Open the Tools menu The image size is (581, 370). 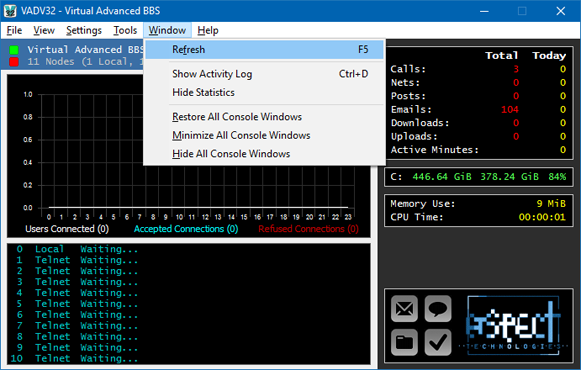125,30
